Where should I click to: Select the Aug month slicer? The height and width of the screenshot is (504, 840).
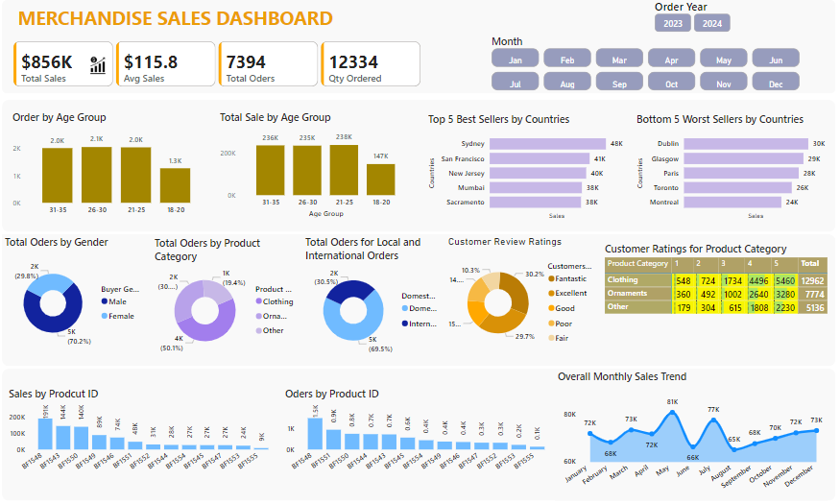point(567,82)
